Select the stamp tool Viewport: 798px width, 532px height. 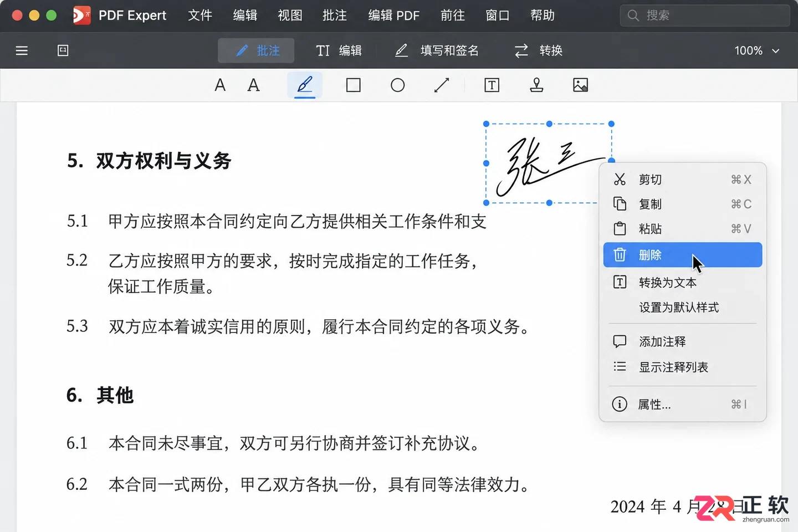pos(536,85)
